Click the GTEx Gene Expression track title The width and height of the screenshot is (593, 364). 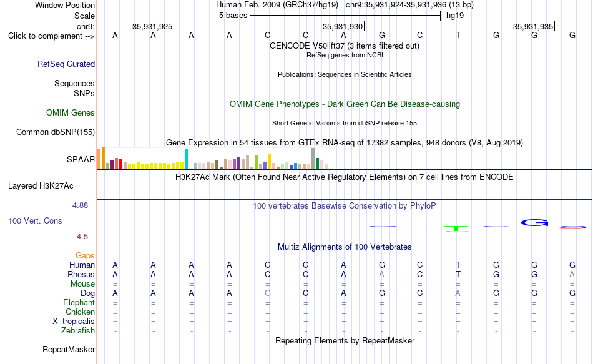click(x=345, y=142)
